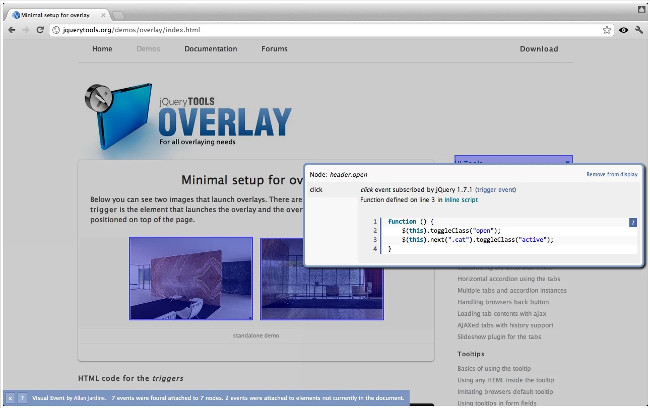Open Using any HTML inside the tooltip
Image resolution: width=650 pixels, height=408 pixels.
pos(506,380)
